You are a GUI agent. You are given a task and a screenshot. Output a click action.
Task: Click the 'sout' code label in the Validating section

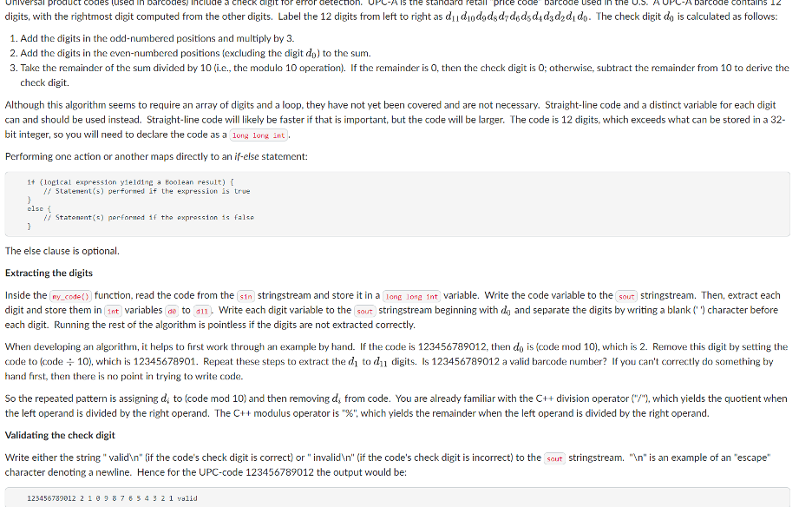pyautogui.click(x=554, y=458)
